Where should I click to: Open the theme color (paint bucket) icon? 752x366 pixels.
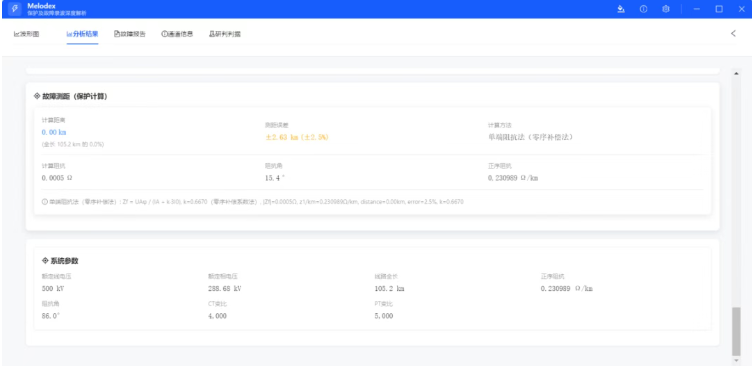pyautogui.click(x=621, y=9)
